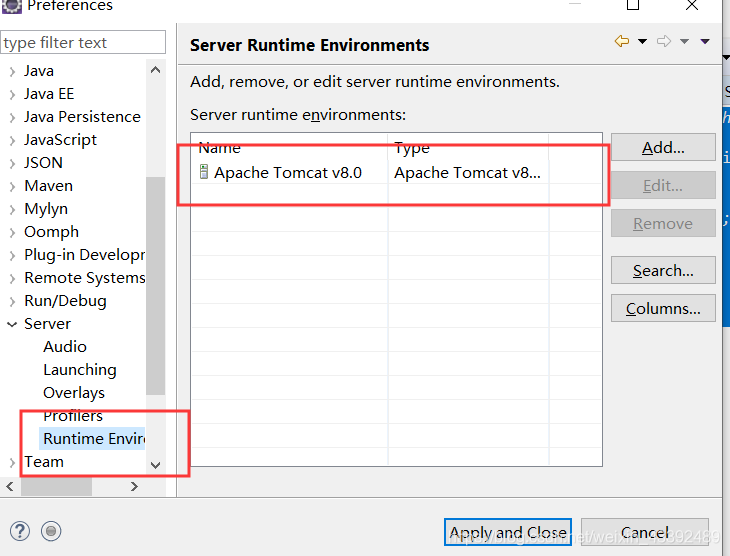Screen dimensions: 730x556
Task: Select the Team category
Action: pos(44,462)
